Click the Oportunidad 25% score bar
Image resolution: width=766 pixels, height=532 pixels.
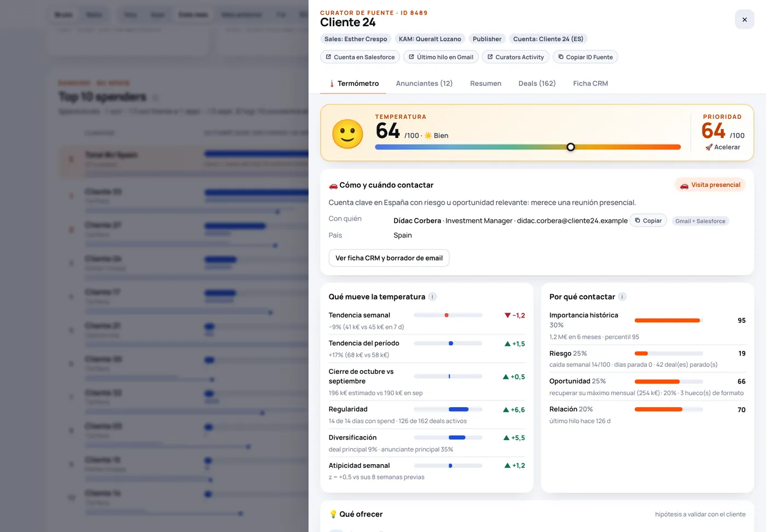coord(669,381)
